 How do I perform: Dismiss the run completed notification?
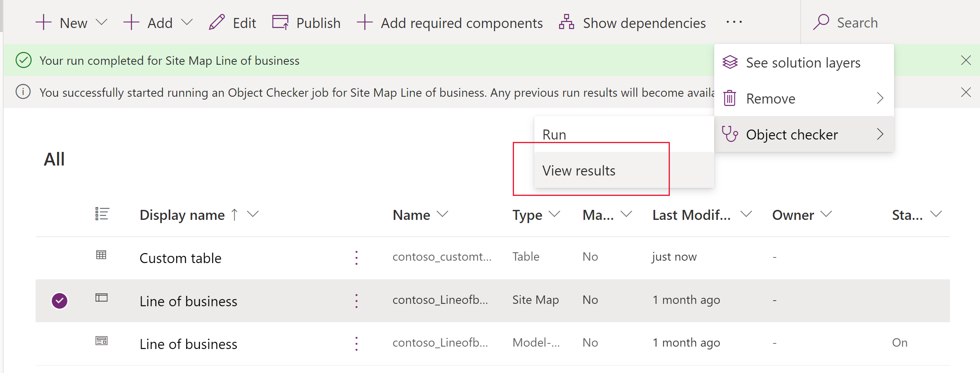(966, 60)
